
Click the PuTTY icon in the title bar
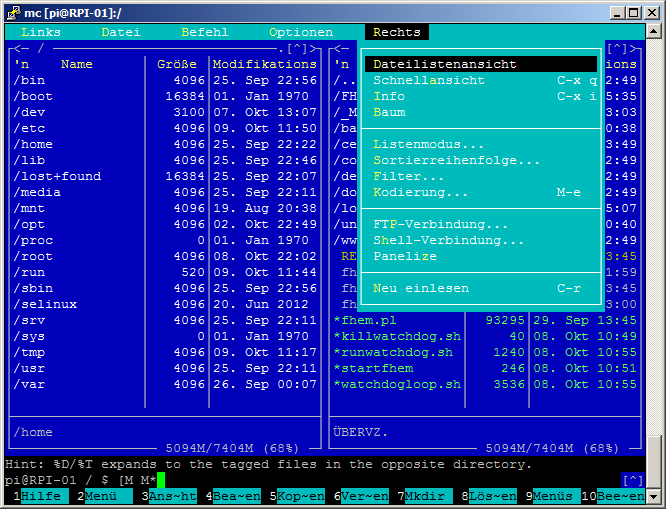[12, 11]
